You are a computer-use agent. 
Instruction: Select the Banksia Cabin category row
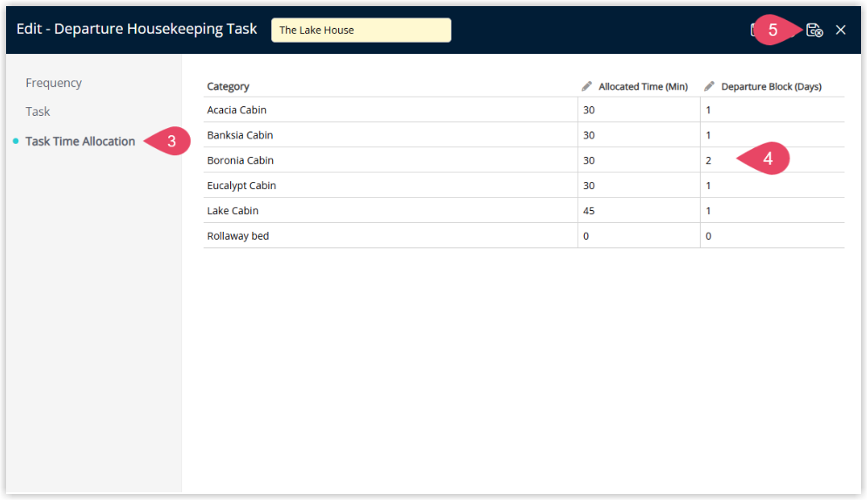click(x=240, y=135)
